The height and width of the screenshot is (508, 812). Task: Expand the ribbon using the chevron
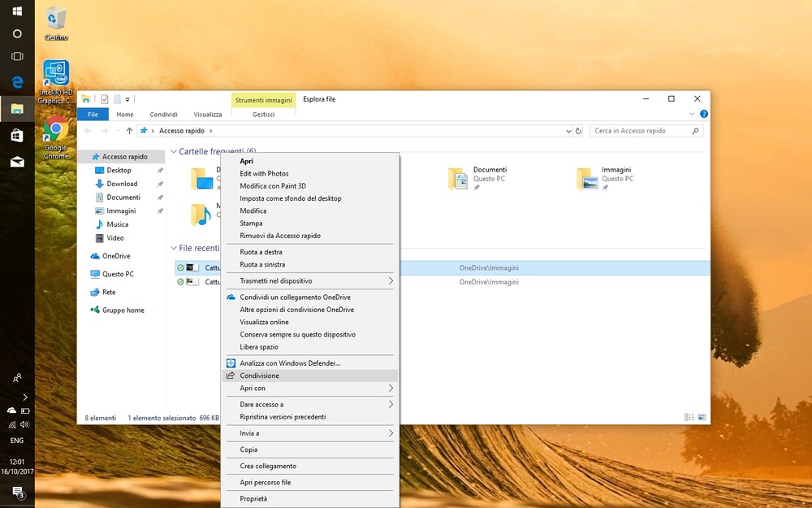point(692,115)
